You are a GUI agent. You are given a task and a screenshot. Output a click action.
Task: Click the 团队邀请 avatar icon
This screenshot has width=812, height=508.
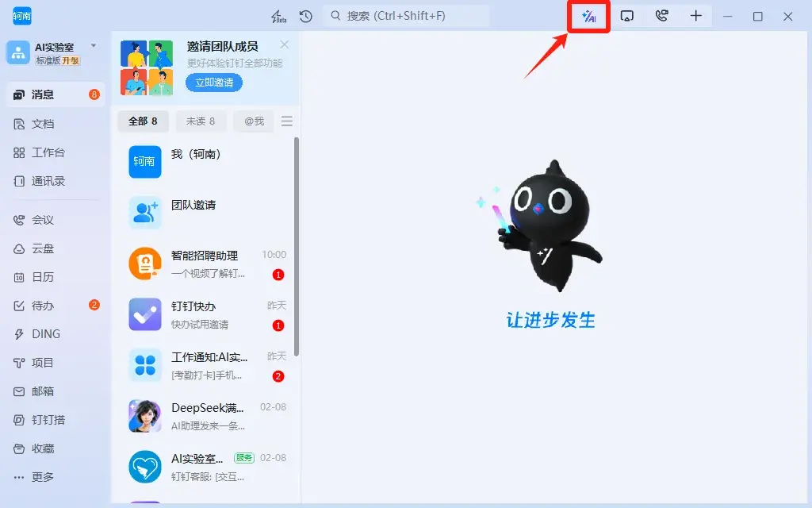coord(145,213)
